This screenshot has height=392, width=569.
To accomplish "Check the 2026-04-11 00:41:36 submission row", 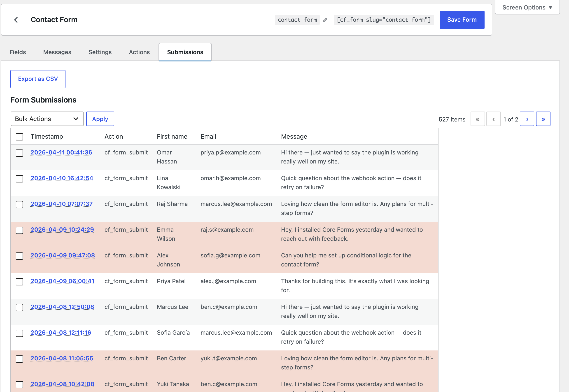I will (x=19, y=153).
